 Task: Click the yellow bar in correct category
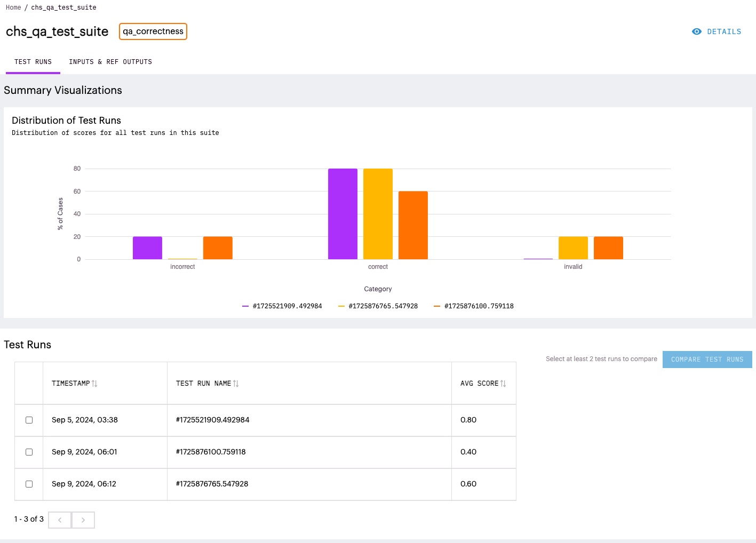(x=378, y=214)
